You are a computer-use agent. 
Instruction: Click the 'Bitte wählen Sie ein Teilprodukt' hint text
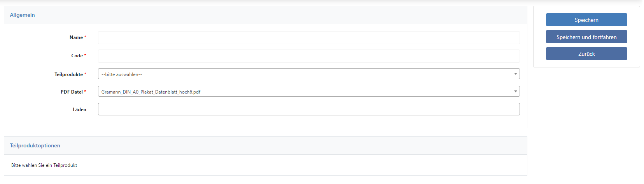click(44, 165)
